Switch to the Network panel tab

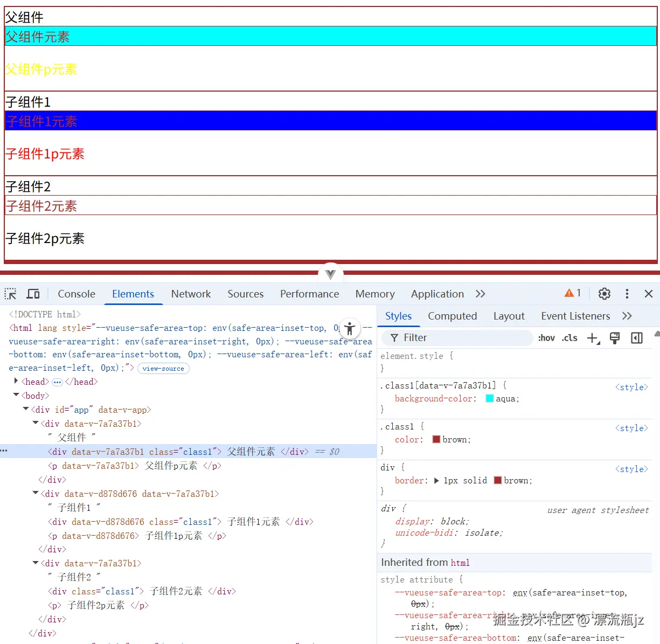pos(191,294)
